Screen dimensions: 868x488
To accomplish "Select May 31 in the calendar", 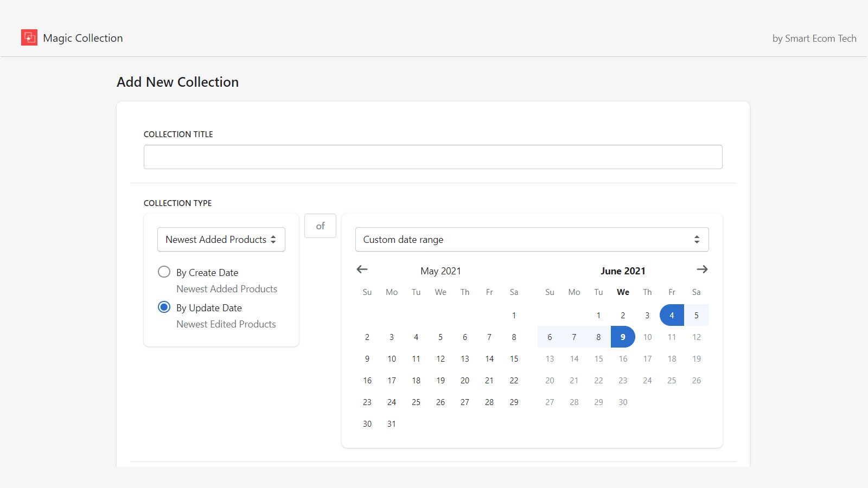I will 391,423.
